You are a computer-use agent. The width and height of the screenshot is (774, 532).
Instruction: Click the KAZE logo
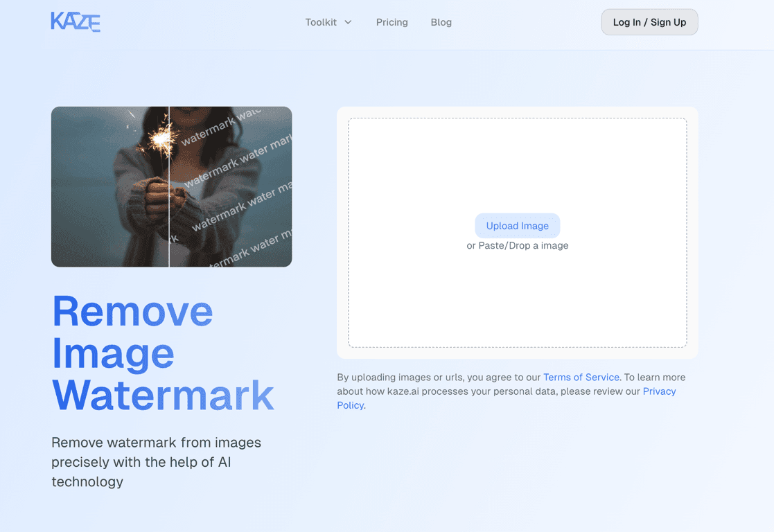click(x=75, y=21)
